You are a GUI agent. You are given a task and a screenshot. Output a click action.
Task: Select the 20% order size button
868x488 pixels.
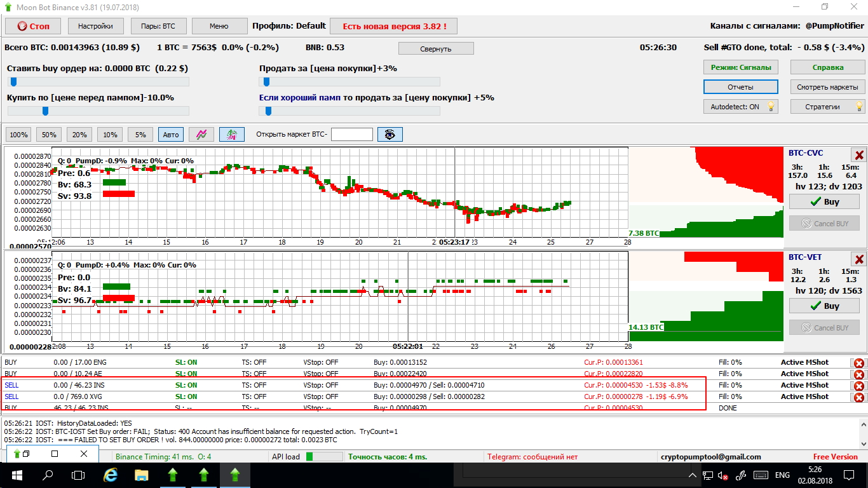click(x=79, y=134)
